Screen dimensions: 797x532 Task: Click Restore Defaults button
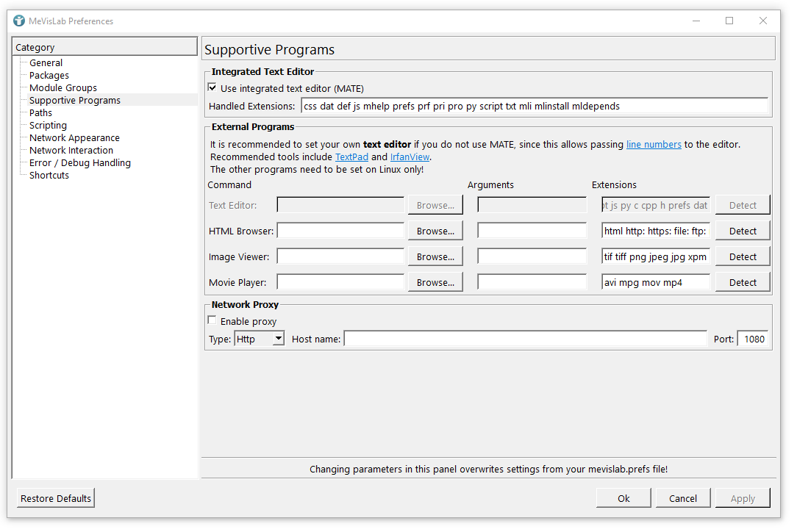tap(56, 498)
